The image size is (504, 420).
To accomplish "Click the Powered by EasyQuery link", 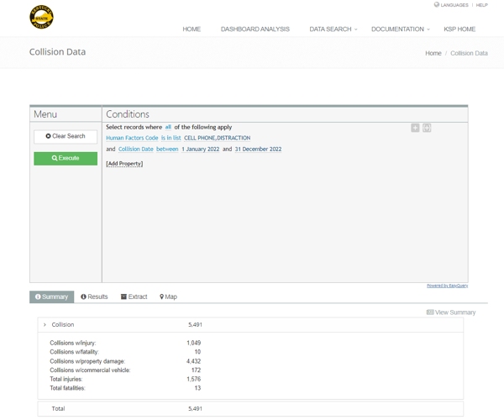I will point(447,286).
